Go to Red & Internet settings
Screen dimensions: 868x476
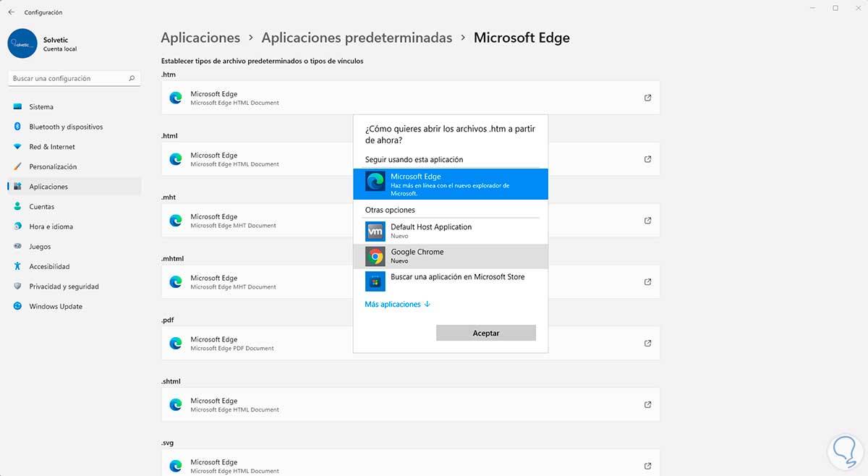[74, 147]
